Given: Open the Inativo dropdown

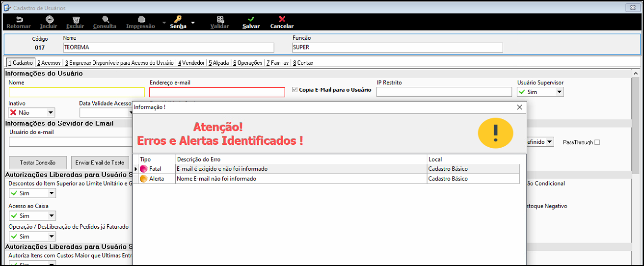Looking at the screenshot, I should 51,112.
